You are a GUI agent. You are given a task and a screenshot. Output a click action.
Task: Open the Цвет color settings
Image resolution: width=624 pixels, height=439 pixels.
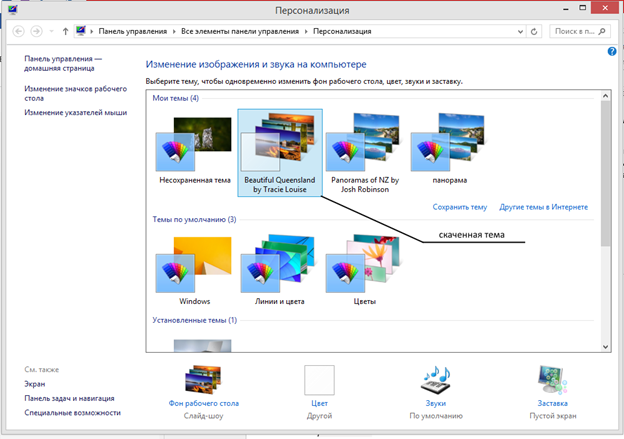319,380
